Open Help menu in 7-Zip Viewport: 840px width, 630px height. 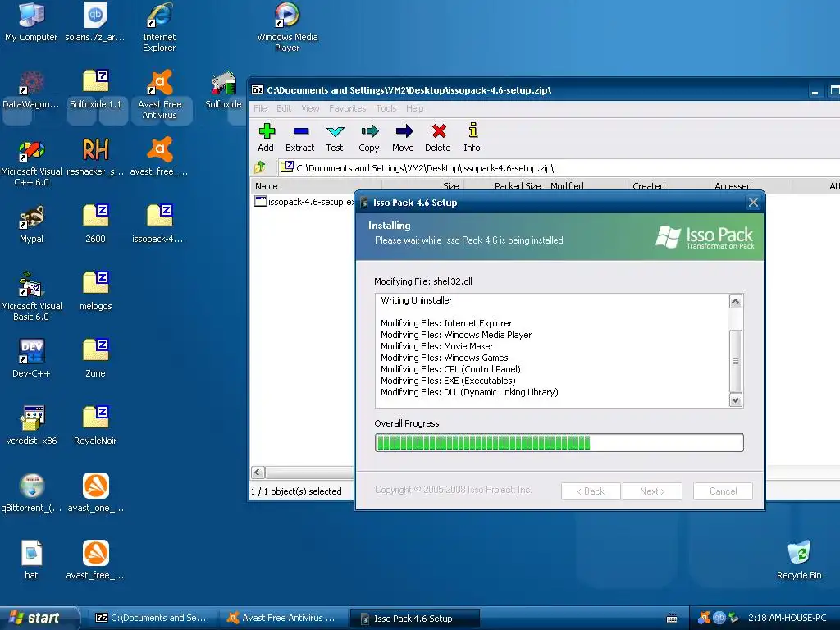tap(414, 108)
